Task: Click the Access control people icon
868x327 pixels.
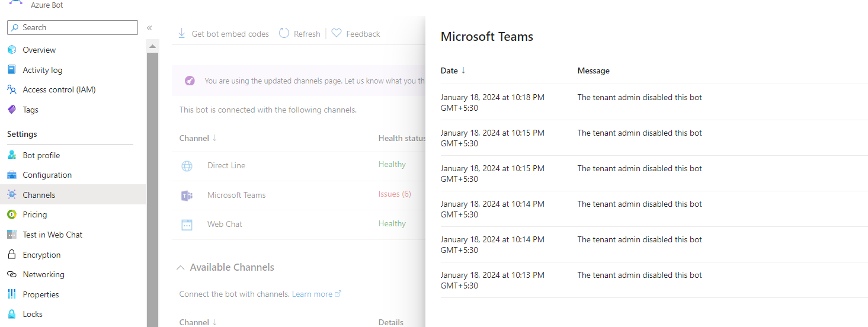Action: [x=12, y=89]
